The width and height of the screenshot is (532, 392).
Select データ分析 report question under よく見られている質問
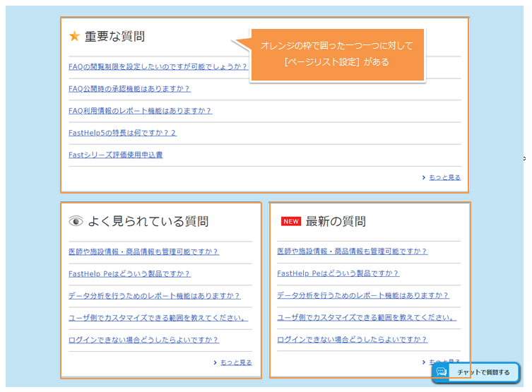tap(154, 296)
